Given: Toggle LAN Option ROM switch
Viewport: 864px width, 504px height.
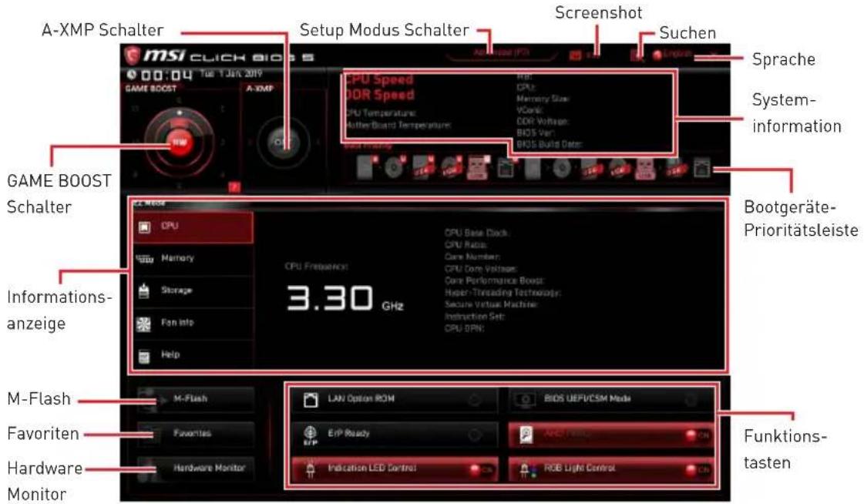Looking at the screenshot, I should pos(475,401).
